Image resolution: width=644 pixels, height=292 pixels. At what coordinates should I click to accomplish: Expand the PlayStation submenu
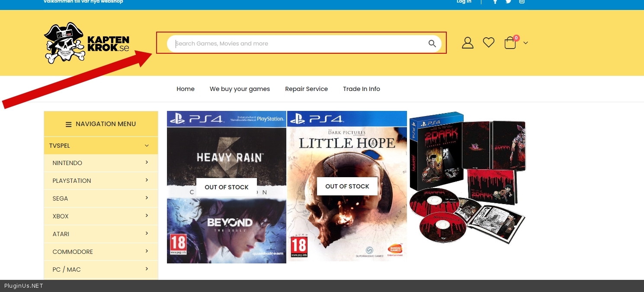pyautogui.click(x=147, y=180)
